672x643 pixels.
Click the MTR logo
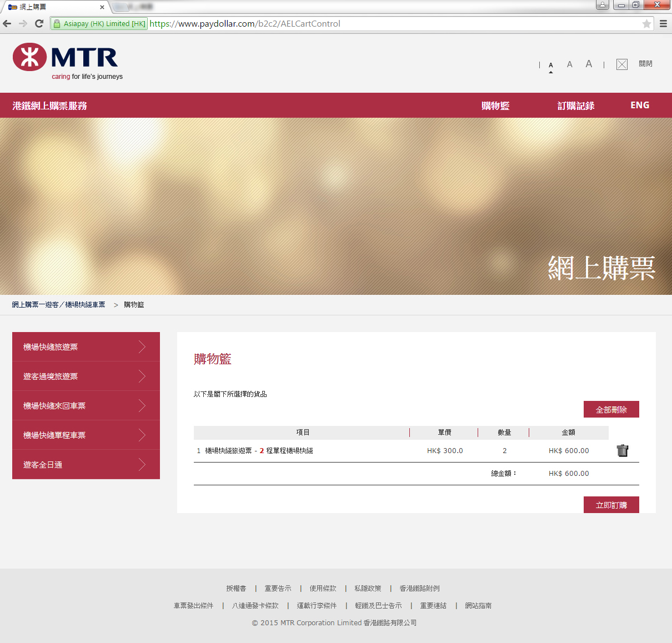67,61
